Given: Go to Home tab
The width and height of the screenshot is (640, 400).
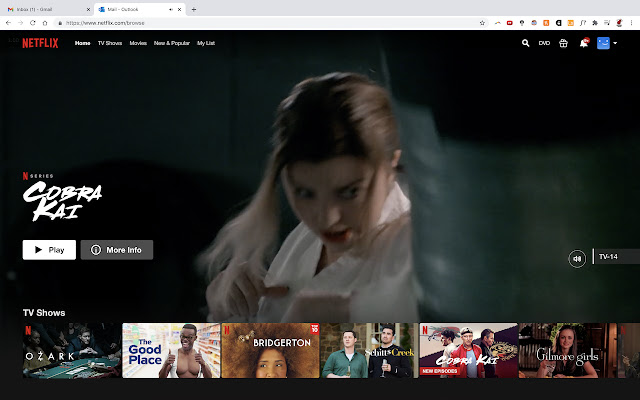Looking at the screenshot, I should point(82,43).
